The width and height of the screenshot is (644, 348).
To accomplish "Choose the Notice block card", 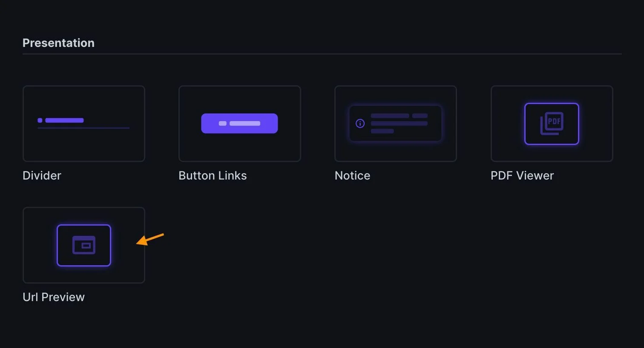I will click(x=396, y=124).
